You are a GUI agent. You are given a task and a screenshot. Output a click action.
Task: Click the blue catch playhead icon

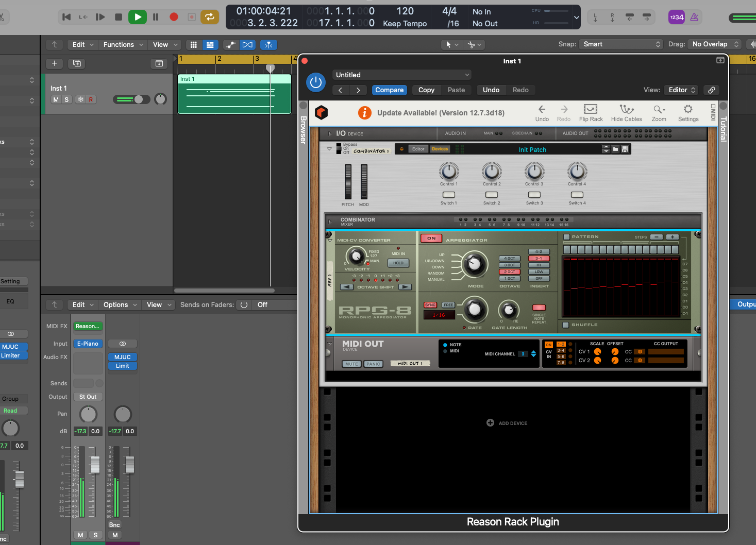point(268,45)
